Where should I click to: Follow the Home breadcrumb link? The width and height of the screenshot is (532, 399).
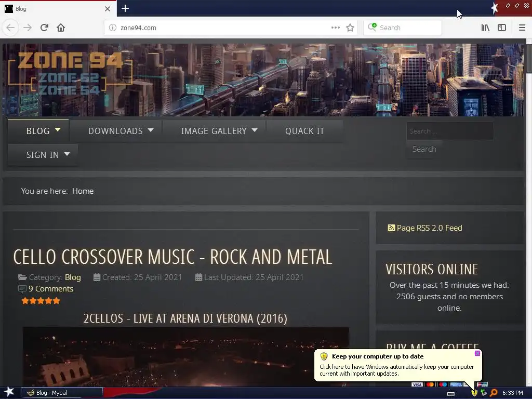83,191
